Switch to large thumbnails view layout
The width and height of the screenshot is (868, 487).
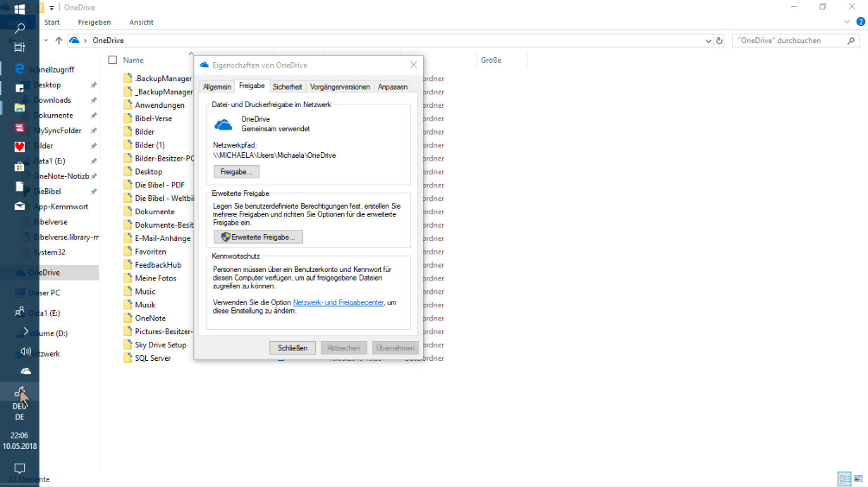pos(858,479)
